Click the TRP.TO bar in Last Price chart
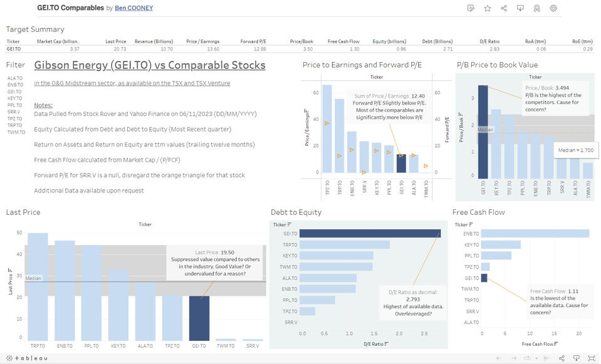 coord(38,286)
